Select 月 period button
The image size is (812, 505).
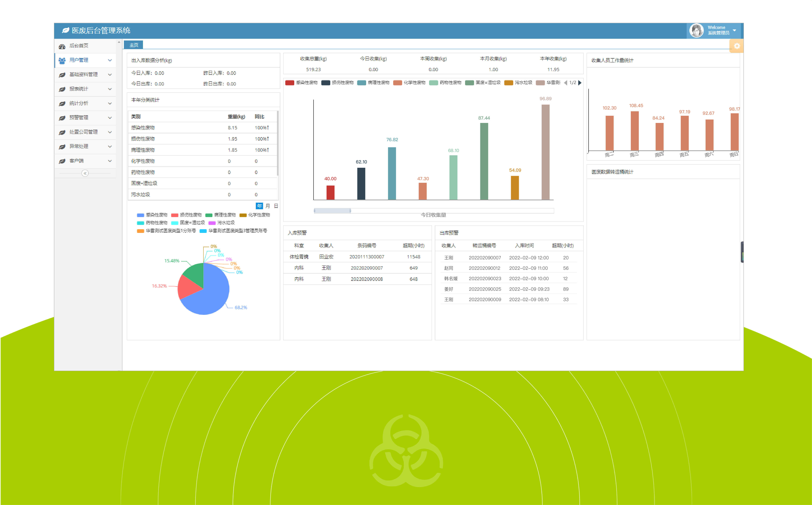268,206
